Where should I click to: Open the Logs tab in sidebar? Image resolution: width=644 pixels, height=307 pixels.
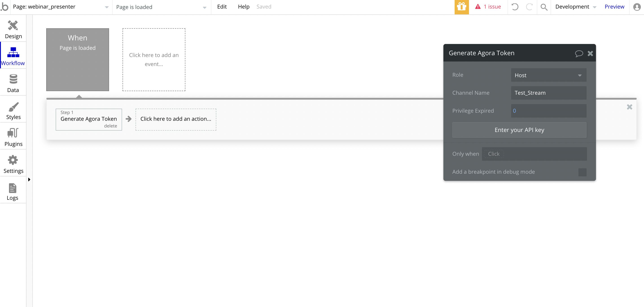13,191
